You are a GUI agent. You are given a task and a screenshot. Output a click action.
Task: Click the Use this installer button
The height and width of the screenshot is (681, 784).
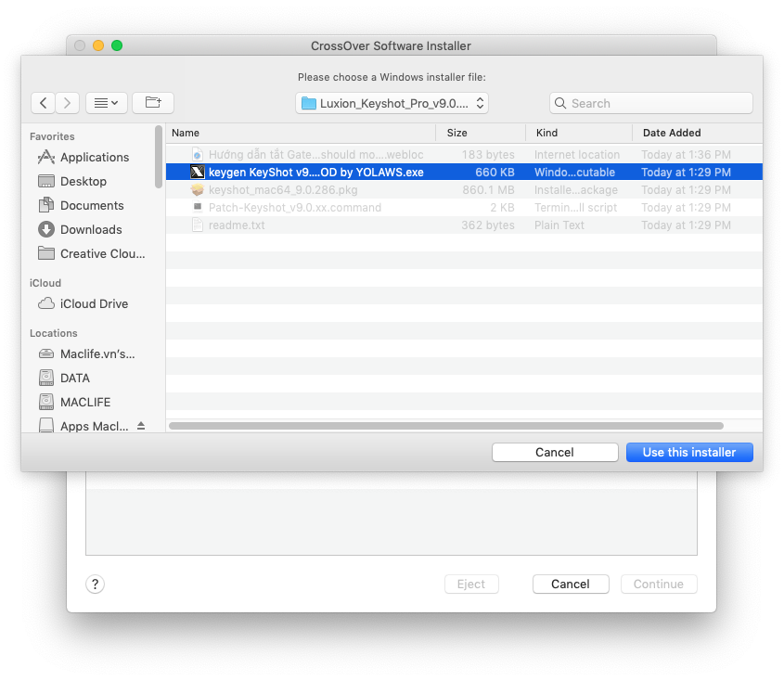pos(688,452)
